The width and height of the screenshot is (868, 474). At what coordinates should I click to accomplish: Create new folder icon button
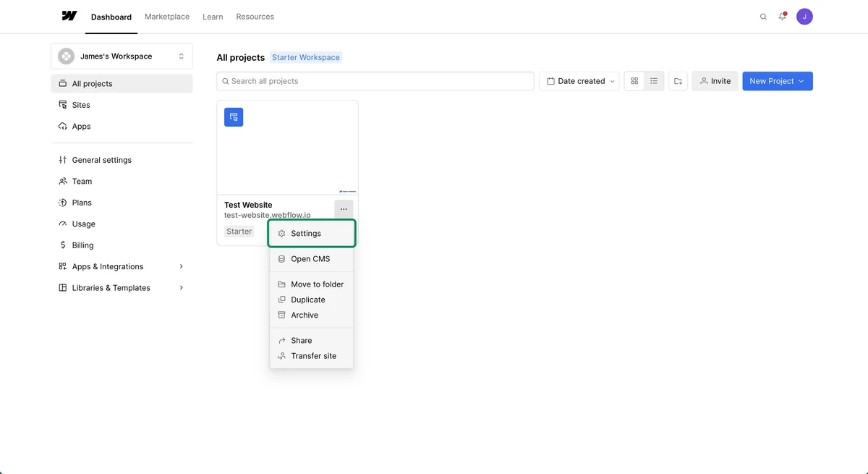point(678,81)
